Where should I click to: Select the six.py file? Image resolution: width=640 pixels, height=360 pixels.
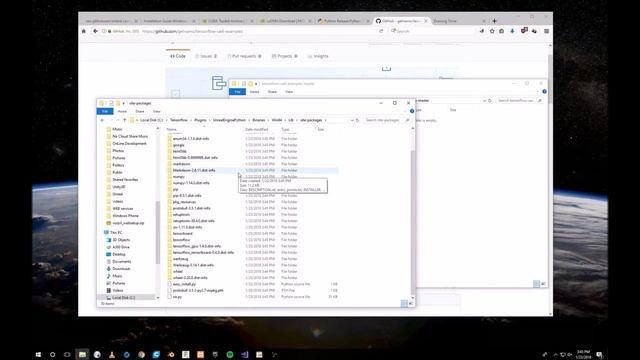click(x=177, y=297)
